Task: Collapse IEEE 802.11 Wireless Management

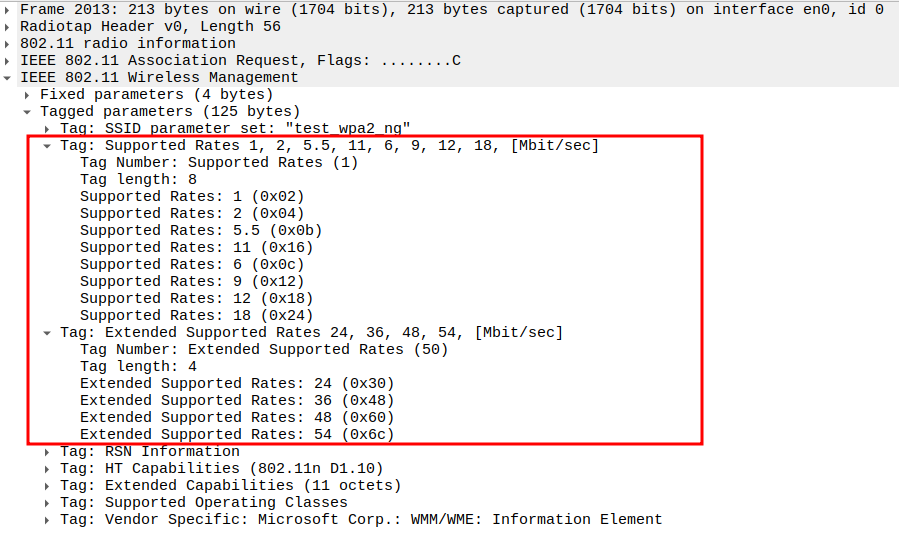Action: coord(9,77)
